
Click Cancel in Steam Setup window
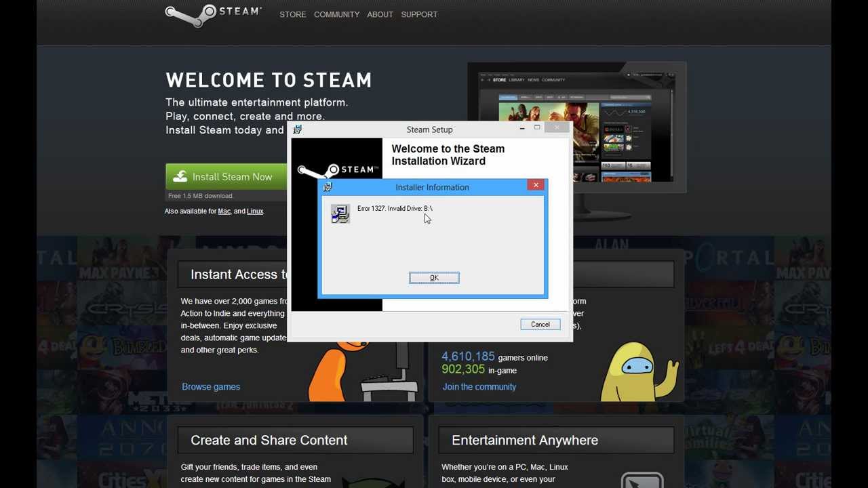point(540,325)
